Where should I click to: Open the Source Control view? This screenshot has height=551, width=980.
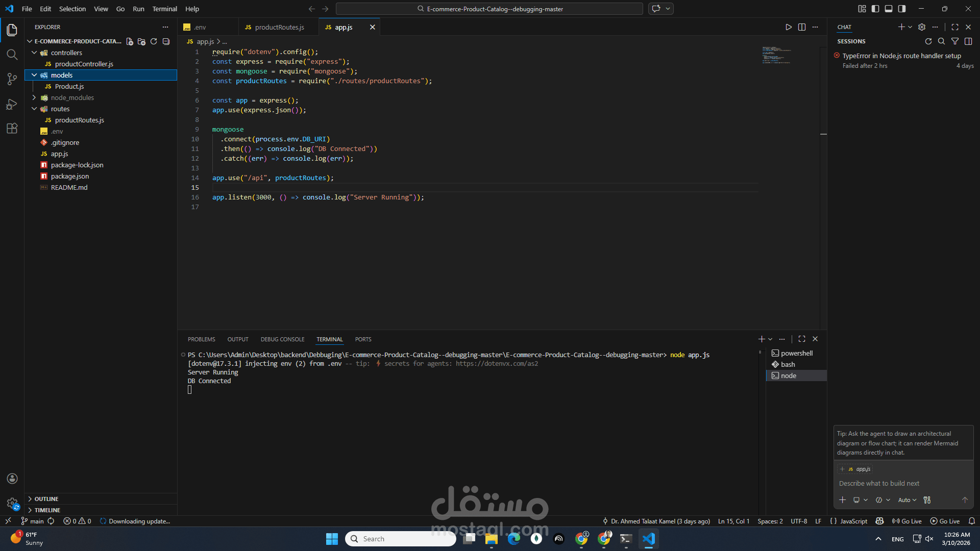(12, 79)
